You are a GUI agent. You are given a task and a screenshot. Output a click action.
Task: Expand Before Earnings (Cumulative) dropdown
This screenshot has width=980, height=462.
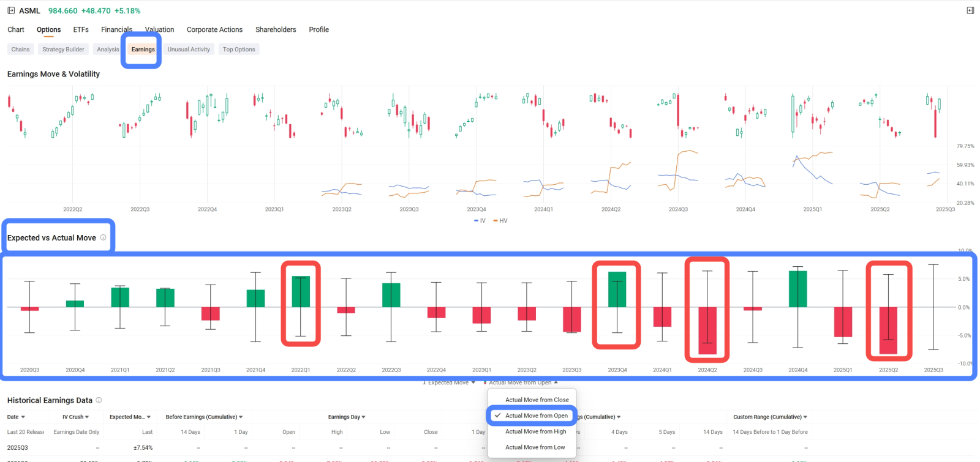pyautogui.click(x=204, y=417)
